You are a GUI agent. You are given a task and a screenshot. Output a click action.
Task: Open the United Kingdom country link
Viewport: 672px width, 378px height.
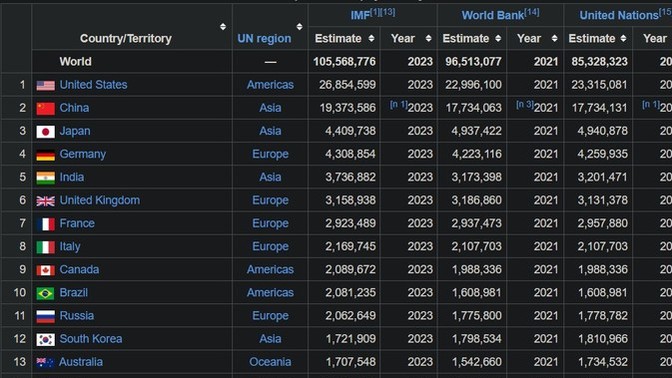100,201
